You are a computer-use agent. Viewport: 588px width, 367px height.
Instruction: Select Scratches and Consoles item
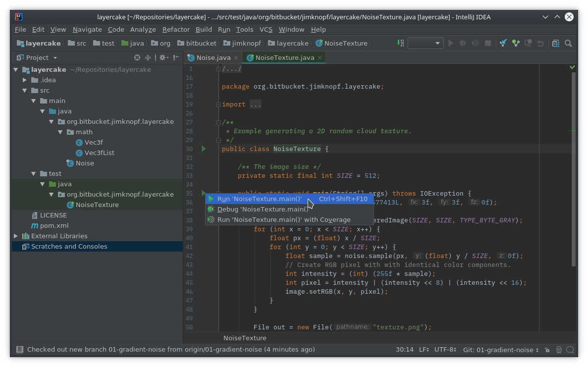pyautogui.click(x=64, y=246)
